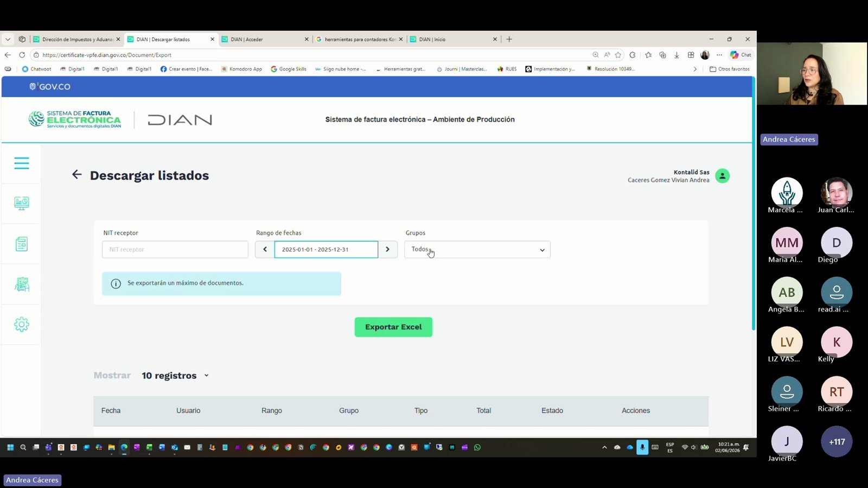Click the date range field 2025-01-01 - 2025-12-31

tap(326, 250)
